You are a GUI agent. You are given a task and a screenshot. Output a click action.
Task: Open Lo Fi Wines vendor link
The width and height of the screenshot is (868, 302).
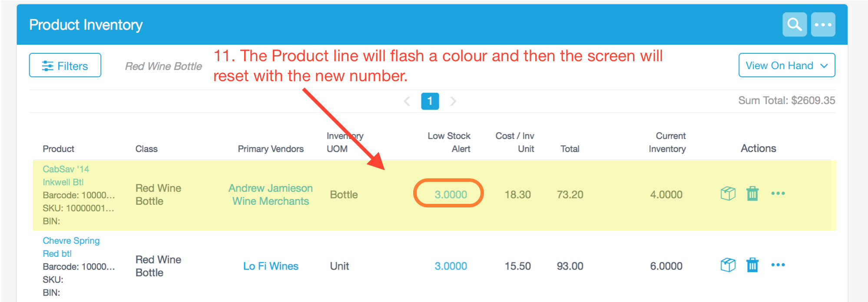[271, 266]
